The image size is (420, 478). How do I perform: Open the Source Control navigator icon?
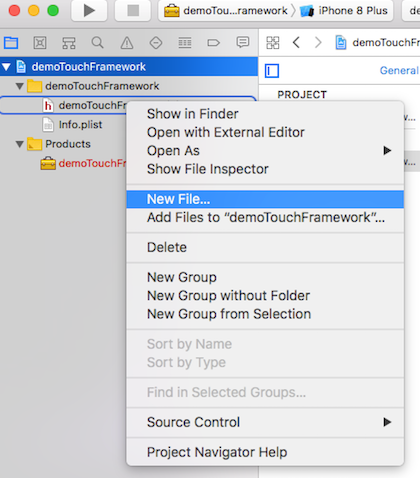(40, 43)
